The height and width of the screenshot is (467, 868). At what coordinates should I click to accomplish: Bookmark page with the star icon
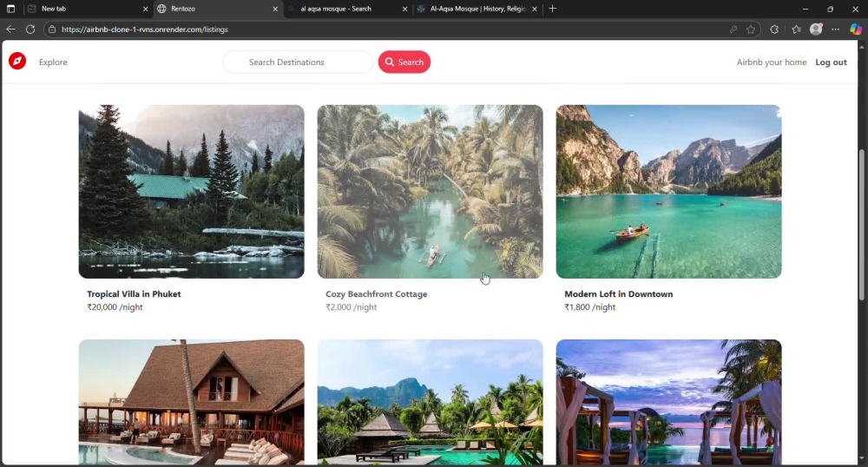pos(751,30)
